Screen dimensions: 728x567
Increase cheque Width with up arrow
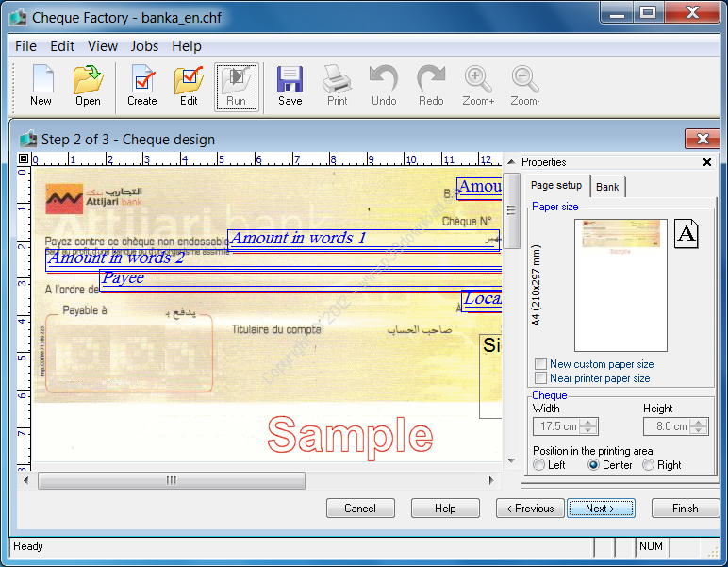pos(588,422)
